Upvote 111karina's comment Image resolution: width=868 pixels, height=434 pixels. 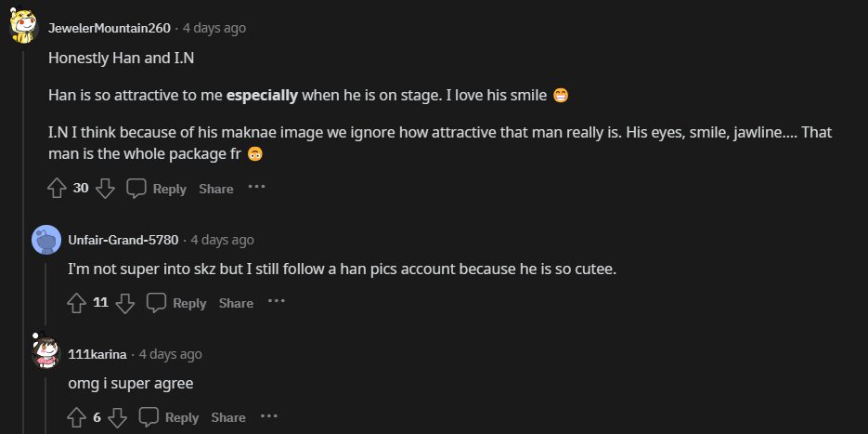tap(77, 417)
